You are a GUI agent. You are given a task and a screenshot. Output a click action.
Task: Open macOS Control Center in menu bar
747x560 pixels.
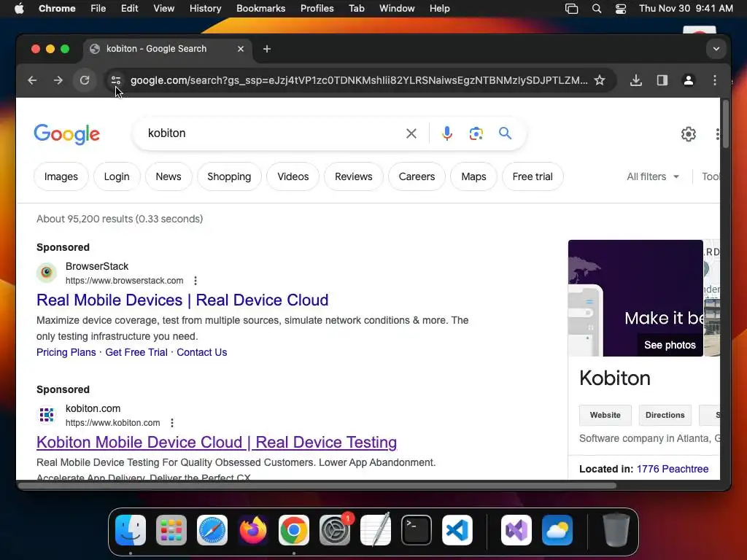tap(621, 9)
